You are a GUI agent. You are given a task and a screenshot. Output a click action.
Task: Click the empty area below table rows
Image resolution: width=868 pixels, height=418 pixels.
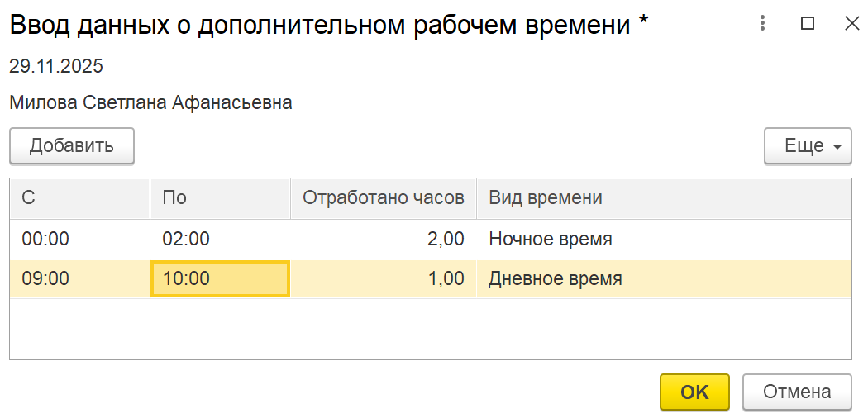[430, 329]
